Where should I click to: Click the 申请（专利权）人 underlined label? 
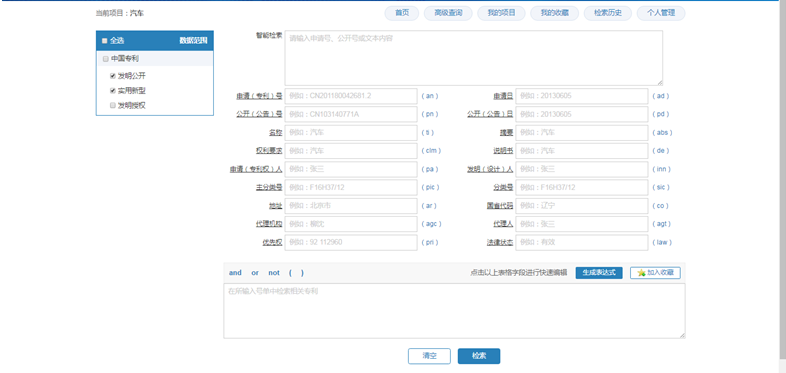[x=256, y=169]
